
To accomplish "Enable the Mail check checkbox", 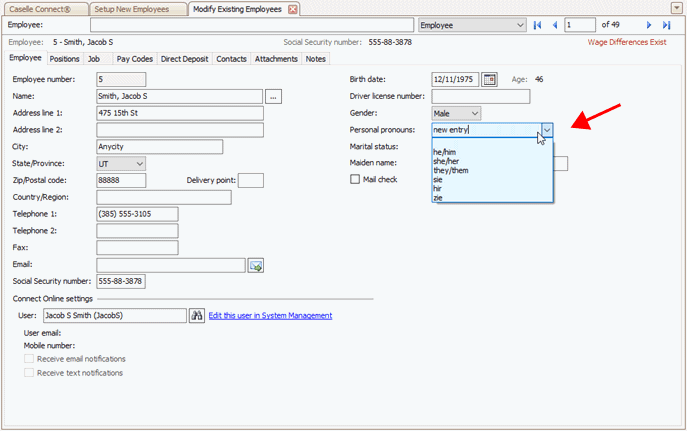I will tap(355, 179).
